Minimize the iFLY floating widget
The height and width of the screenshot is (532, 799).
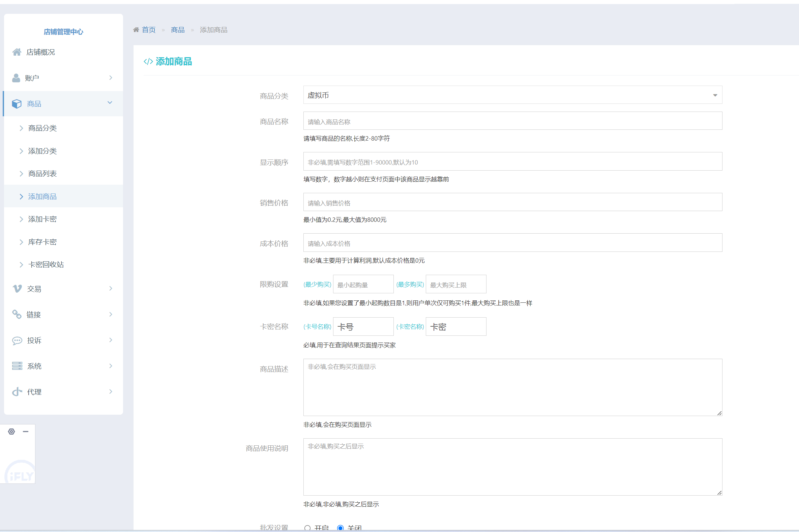25,432
